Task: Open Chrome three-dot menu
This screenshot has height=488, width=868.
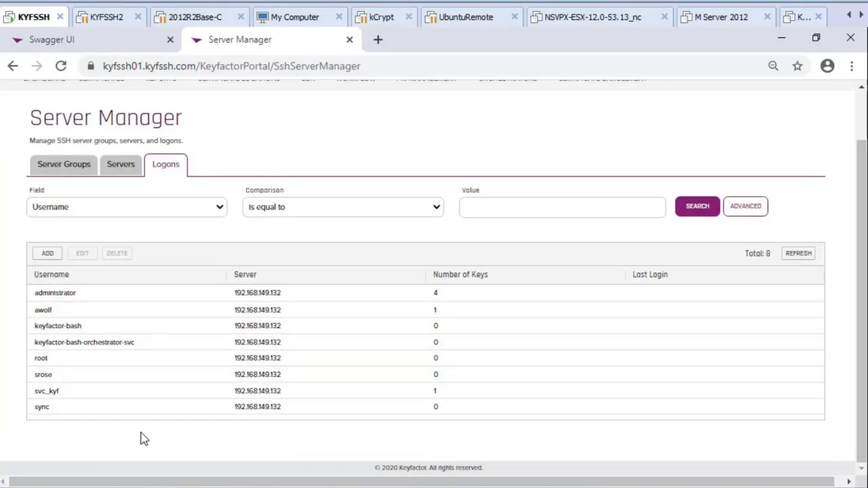Action: [852, 66]
